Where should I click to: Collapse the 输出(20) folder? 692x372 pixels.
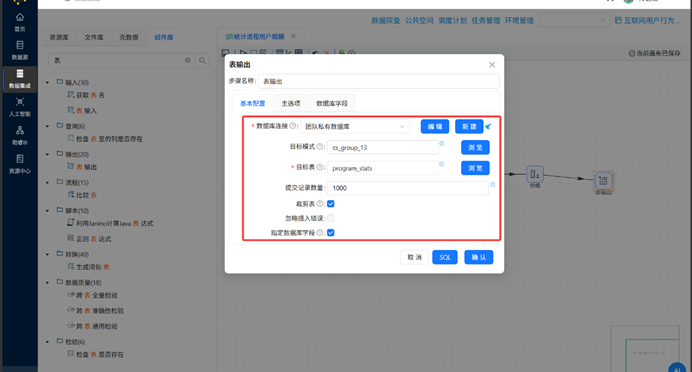point(48,154)
